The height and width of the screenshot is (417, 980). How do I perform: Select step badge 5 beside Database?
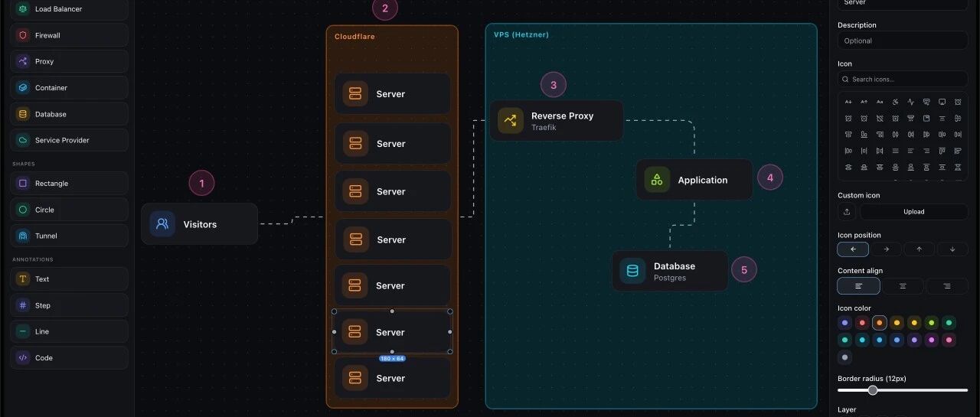click(x=744, y=269)
